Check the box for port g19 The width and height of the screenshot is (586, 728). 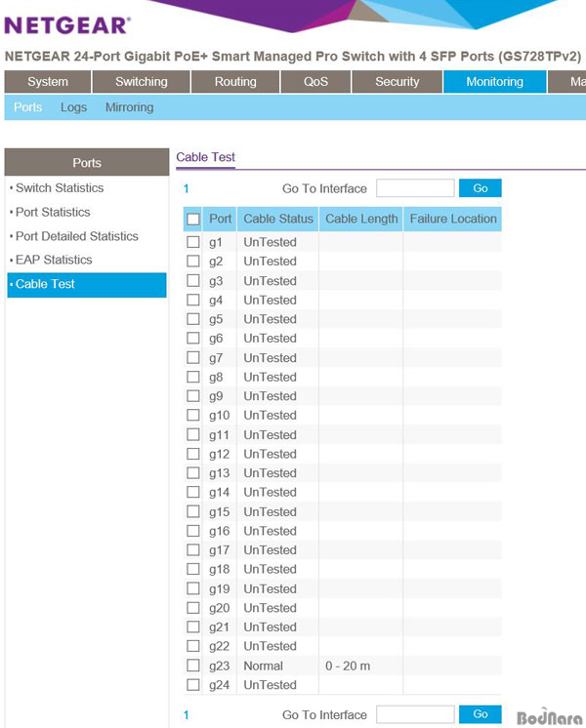tap(192, 588)
